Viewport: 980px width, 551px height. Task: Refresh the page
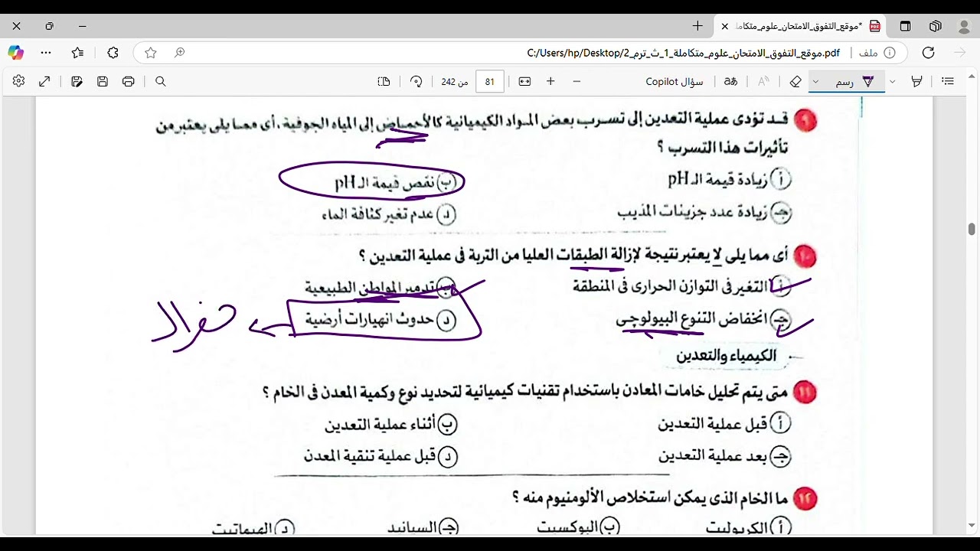coord(929,53)
